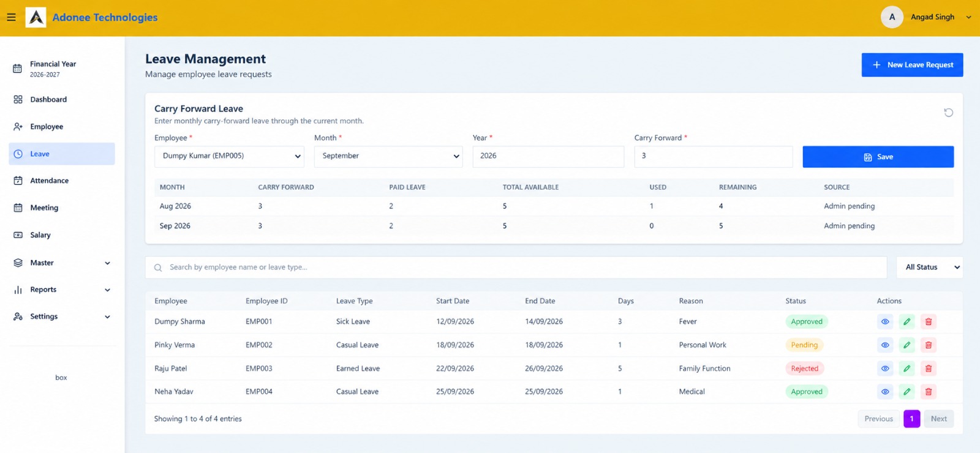The width and height of the screenshot is (980, 453).
Task: Edit Raju Patel's leave request
Action: point(907,369)
